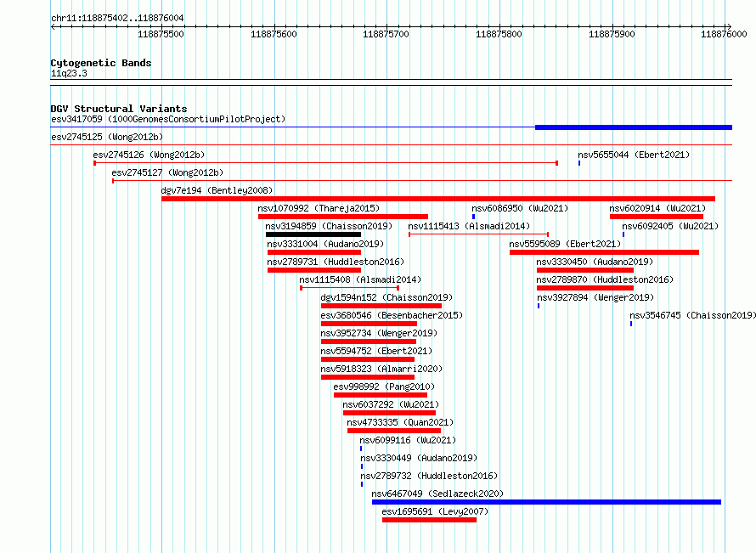Click the 11q23.3 cytogenetic band label
756x553 pixels.
pos(69,73)
